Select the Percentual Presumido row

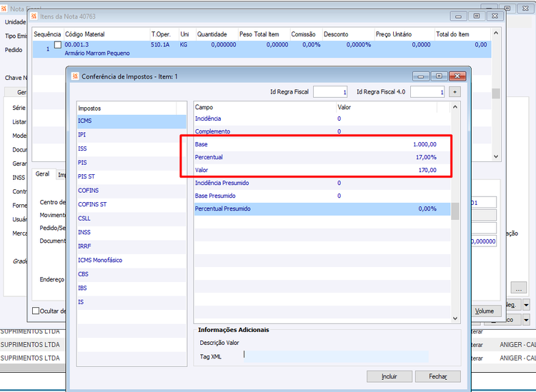322,209
